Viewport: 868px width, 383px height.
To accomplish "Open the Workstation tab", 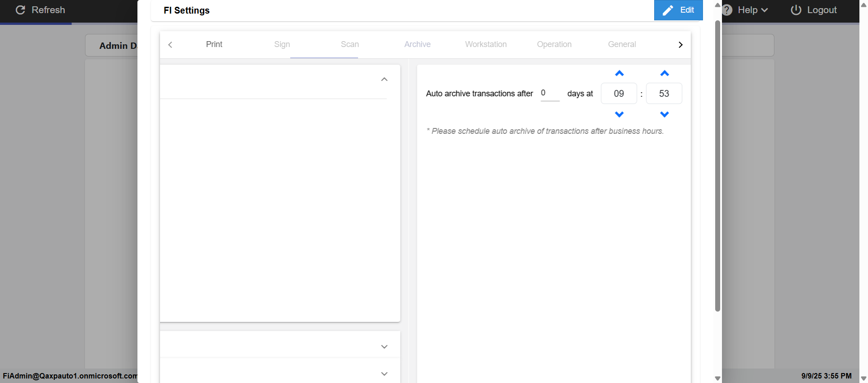I will click(486, 44).
